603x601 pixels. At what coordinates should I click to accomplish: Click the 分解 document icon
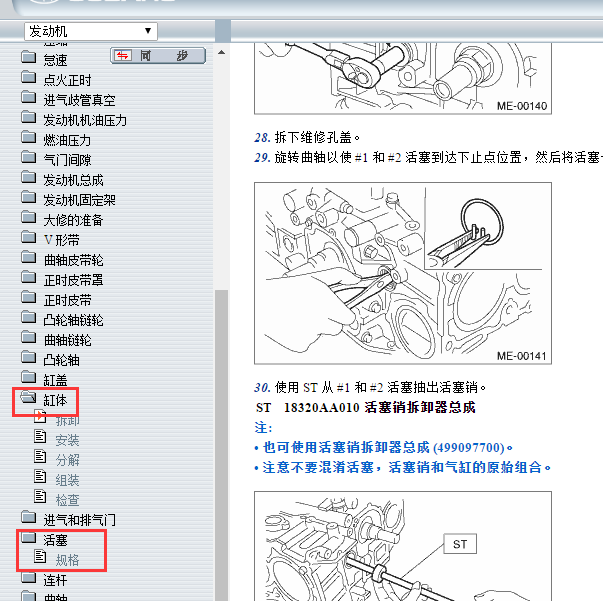(x=40, y=456)
